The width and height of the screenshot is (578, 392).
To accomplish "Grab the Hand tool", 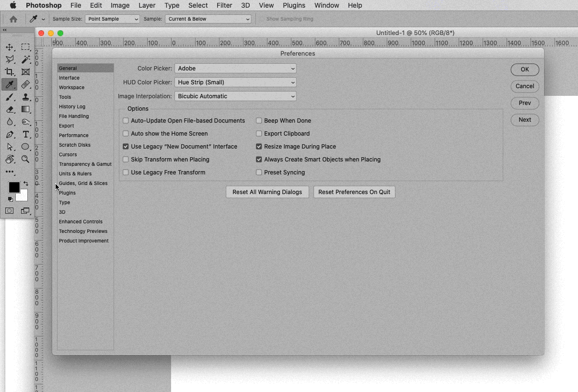I will point(11,159).
